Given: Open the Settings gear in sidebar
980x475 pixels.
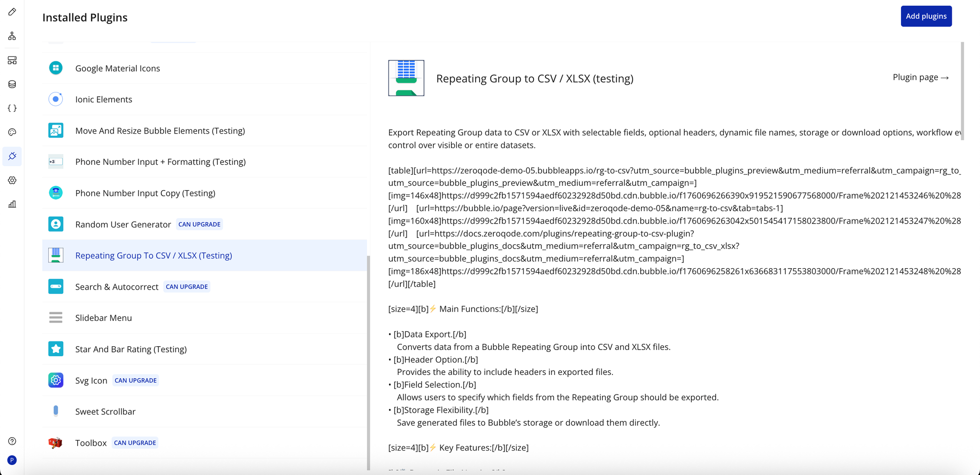Looking at the screenshot, I should (12, 181).
